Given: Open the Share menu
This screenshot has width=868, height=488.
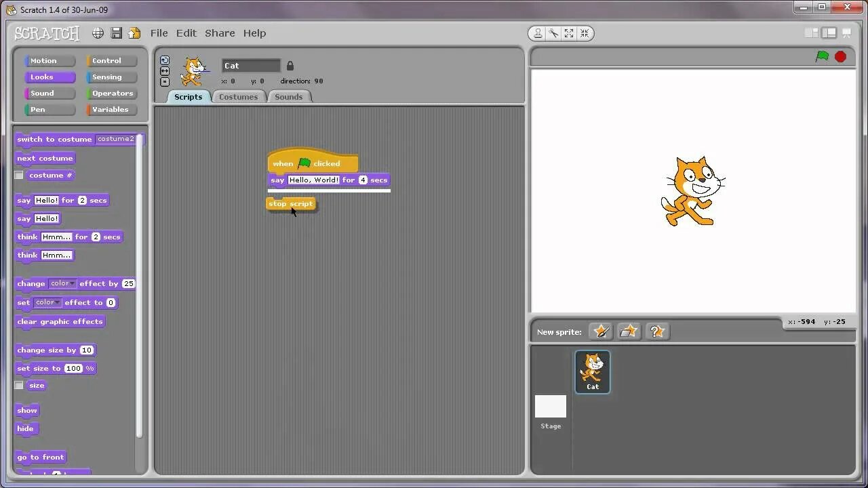Looking at the screenshot, I should click(220, 33).
